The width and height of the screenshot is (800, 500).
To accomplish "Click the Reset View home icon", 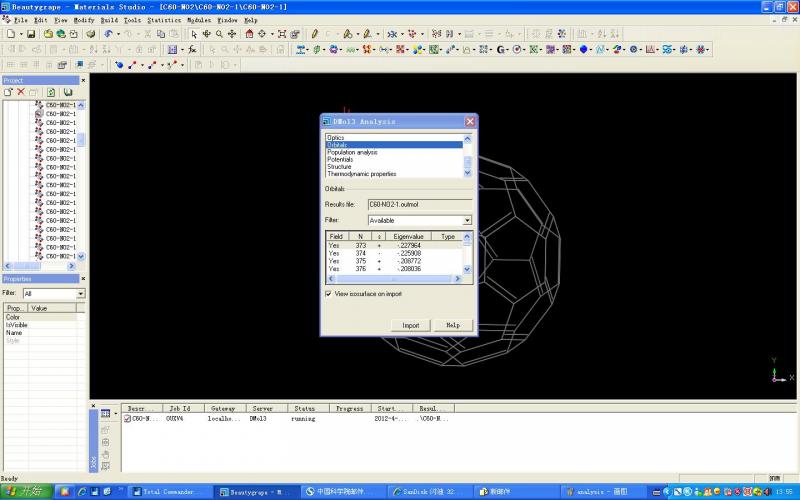I will [x=249, y=34].
